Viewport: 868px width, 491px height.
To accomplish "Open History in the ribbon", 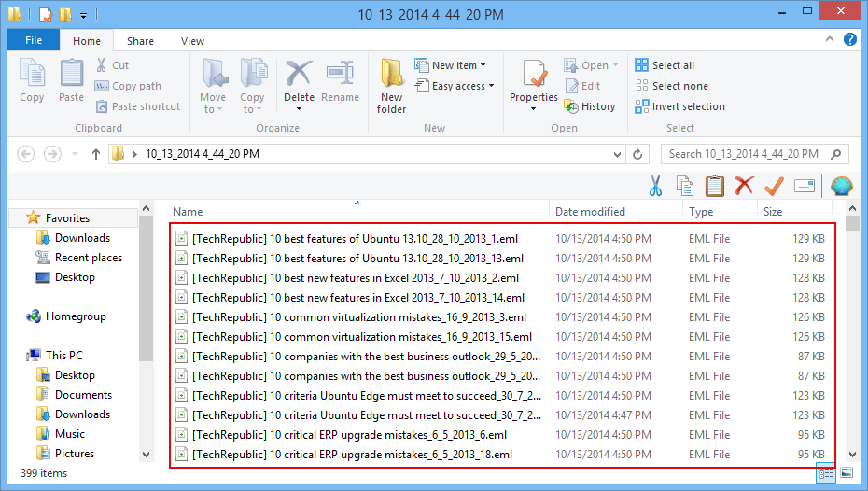I will pyautogui.click(x=590, y=106).
